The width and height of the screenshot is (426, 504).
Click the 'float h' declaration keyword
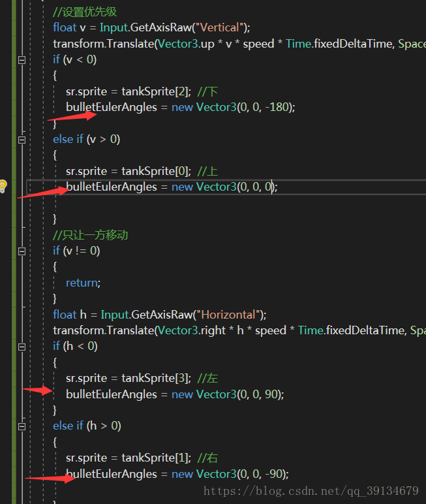[x=65, y=315]
